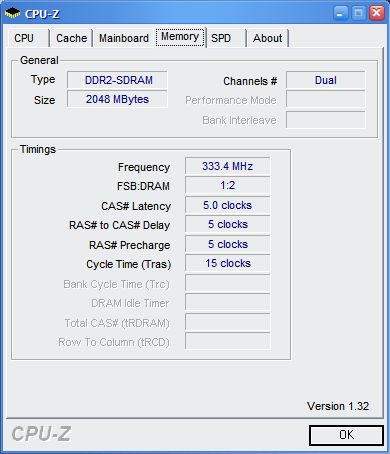
Task: Click the maximize window button
Action: [x=359, y=14]
